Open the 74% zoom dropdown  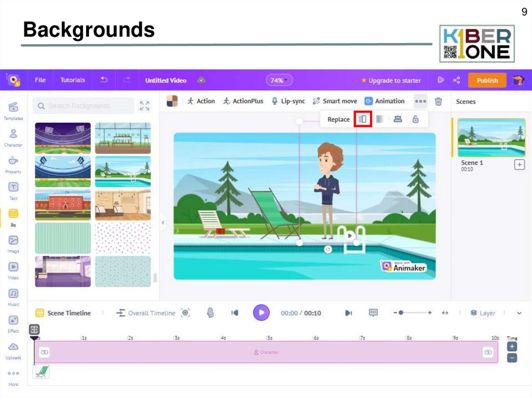278,80
